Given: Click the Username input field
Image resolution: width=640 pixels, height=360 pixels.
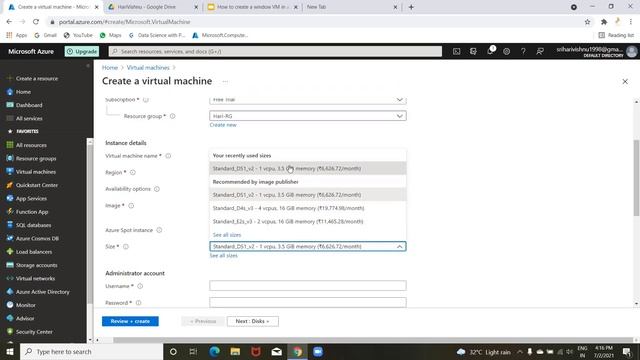Looking at the screenshot, I should click(x=308, y=286).
